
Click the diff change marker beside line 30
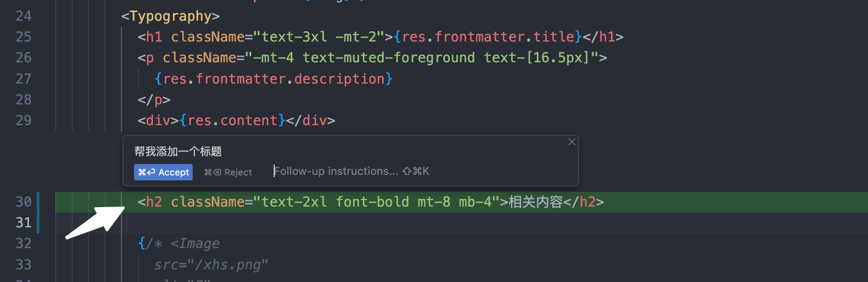click(x=38, y=202)
